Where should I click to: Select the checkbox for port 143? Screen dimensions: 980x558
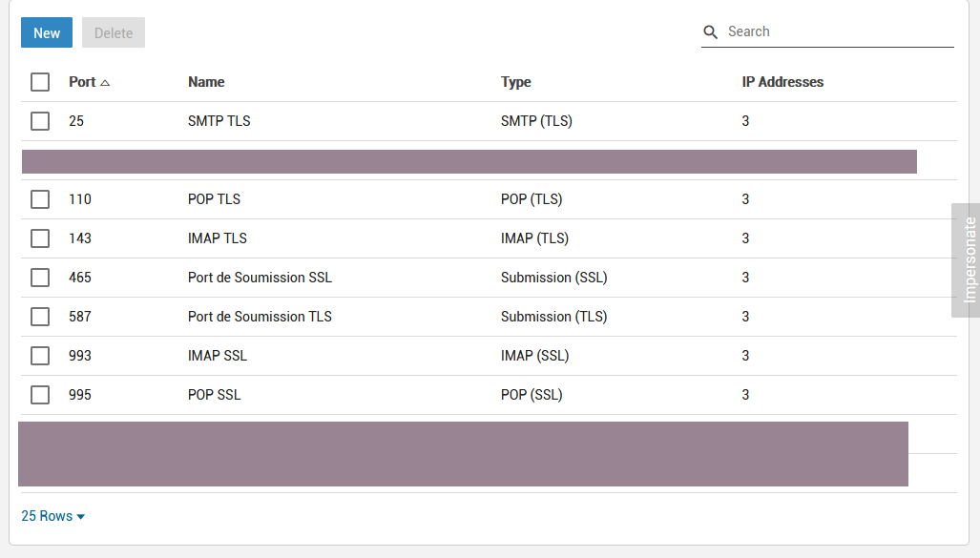(x=40, y=238)
